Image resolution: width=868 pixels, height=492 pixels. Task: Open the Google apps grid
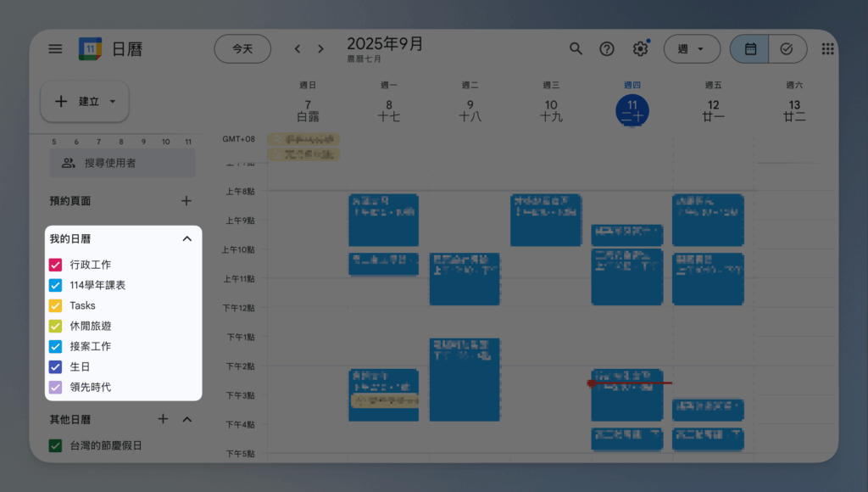(x=828, y=49)
